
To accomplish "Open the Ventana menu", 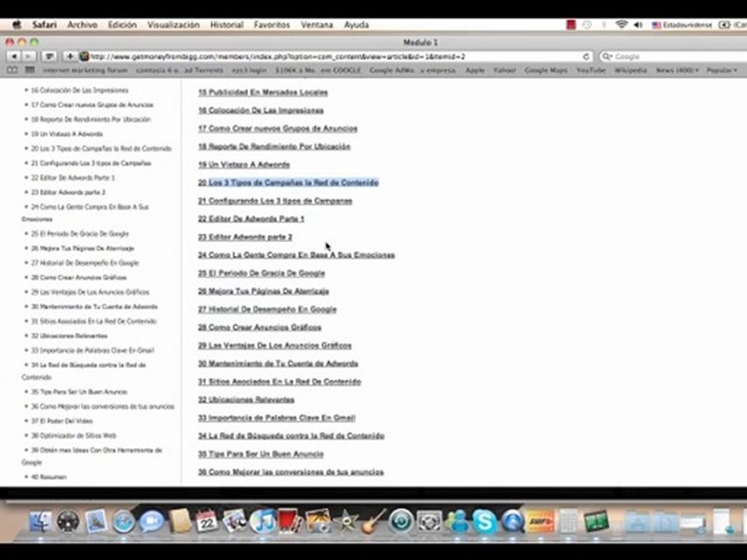I will pos(317,25).
